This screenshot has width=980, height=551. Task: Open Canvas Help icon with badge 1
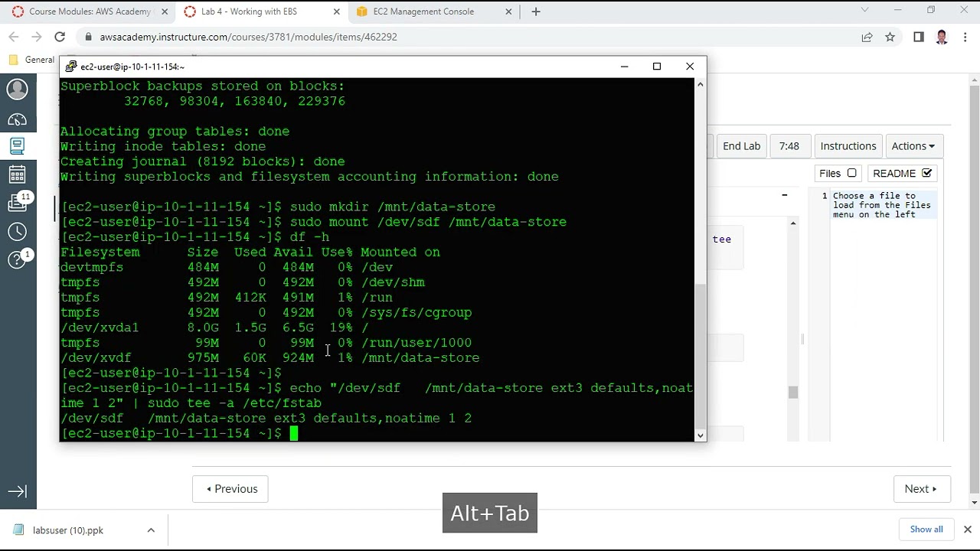coord(17,260)
